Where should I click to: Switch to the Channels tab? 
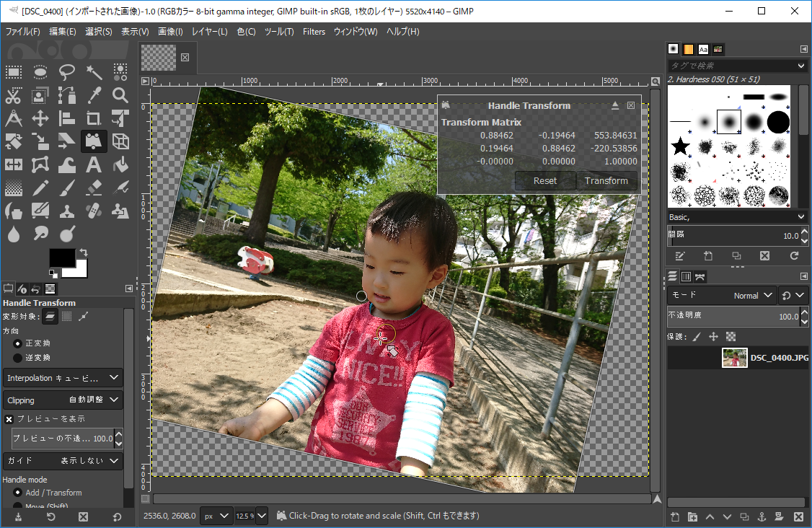686,277
